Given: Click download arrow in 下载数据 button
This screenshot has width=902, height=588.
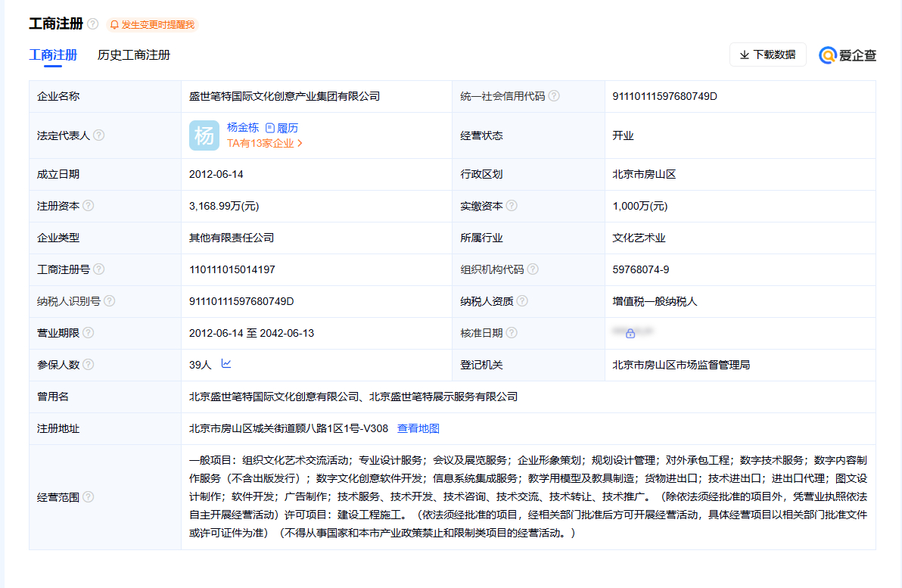Looking at the screenshot, I should (x=745, y=54).
